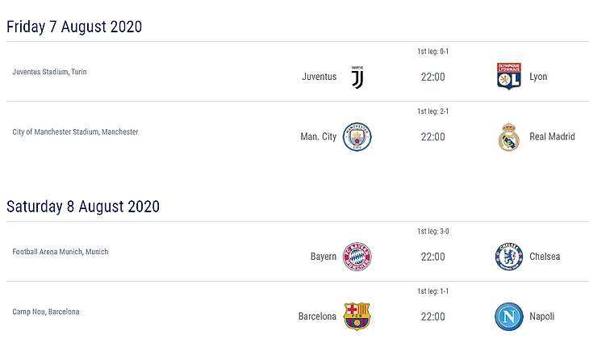Image resolution: width=589 pixels, height=364 pixels.
Task: Click the Bayern team name
Action: coord(324,257)
